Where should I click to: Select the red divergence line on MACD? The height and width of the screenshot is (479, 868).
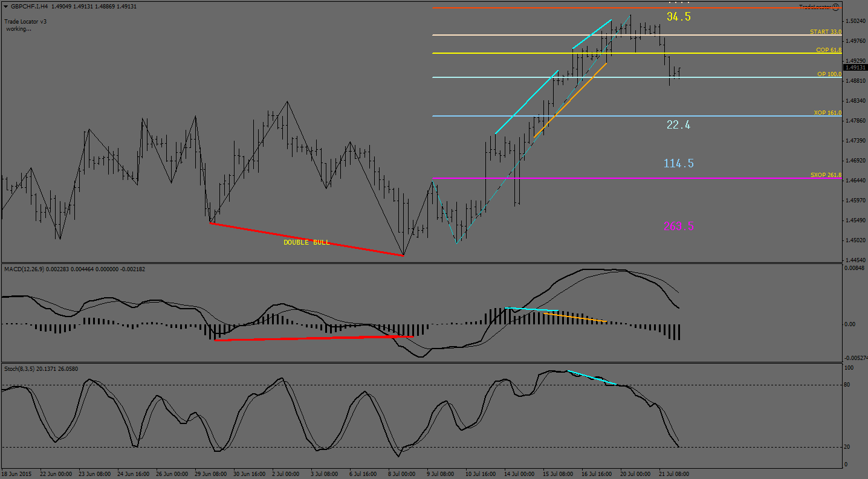tap(314, 338)
